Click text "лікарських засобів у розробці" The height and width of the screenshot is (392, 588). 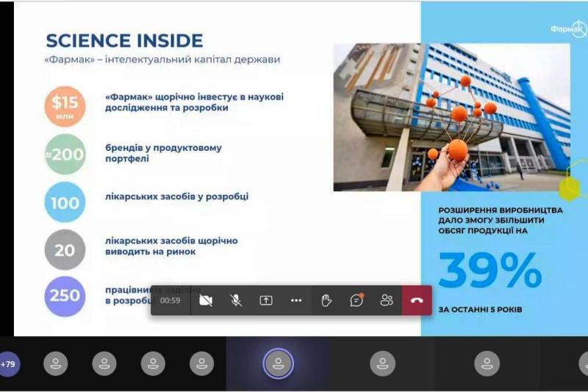click(176, 196)
